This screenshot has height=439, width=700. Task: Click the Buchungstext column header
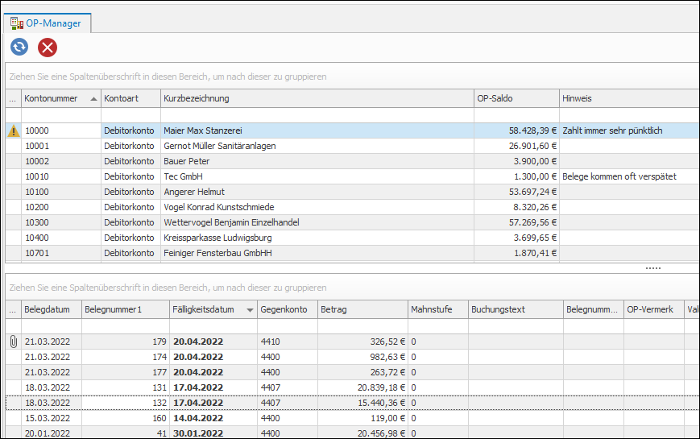516,309
